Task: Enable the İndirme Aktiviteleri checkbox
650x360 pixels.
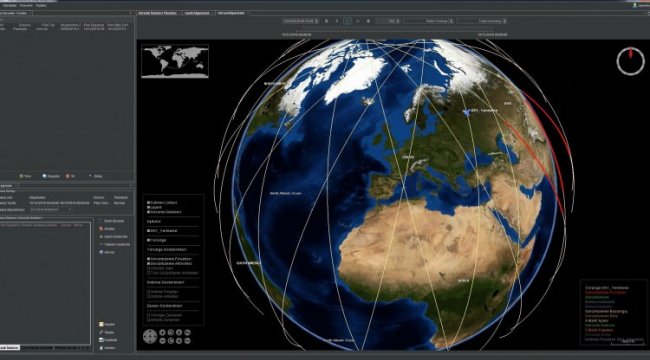Action: point(149,296)
